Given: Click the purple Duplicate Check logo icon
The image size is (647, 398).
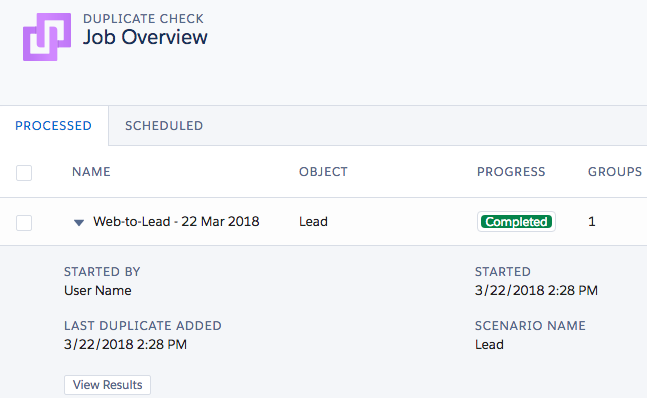Looking at the screenshot, I should 47,37.
